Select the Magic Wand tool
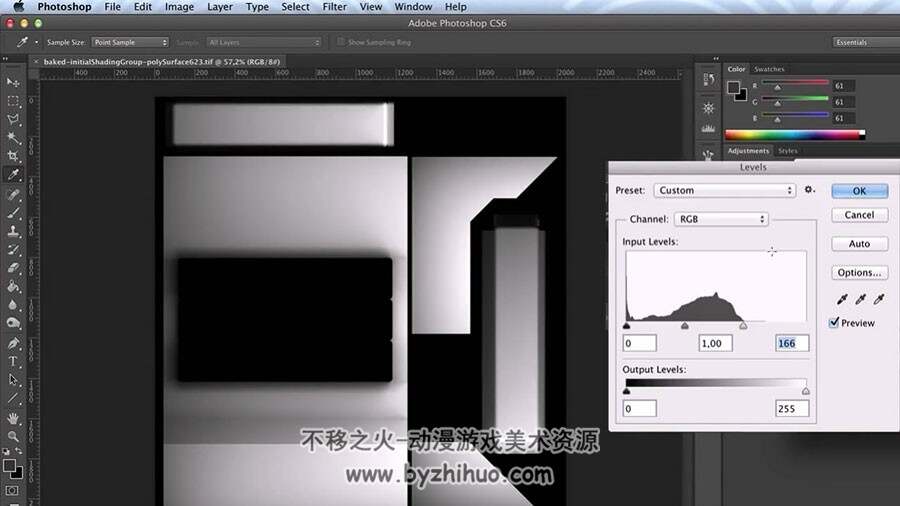This screenshot has height=506, width=900. [x=13, y=138]
